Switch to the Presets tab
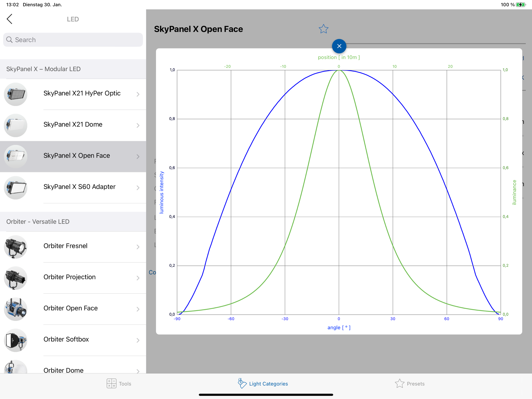Image resolution: width=532 pixels, height=399 pixels. [x=410, y=384]
